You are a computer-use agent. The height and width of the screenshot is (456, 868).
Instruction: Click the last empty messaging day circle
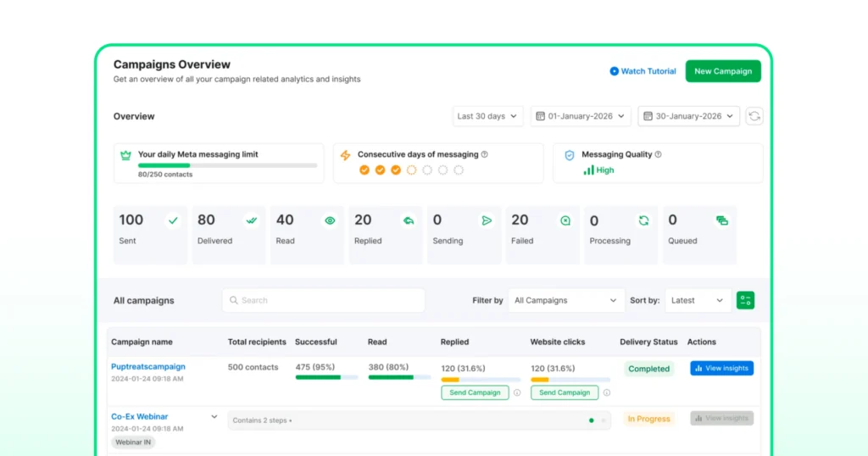pos(459,170)
